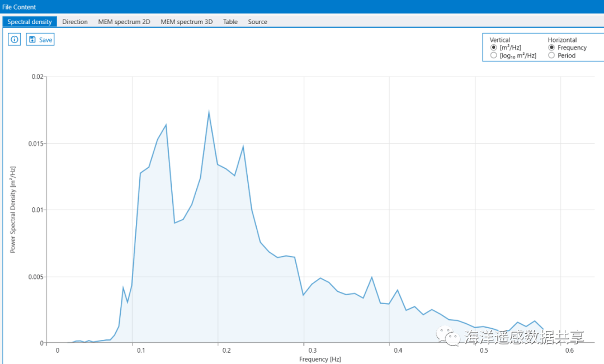
Task: Show the Table tab
Action: pos(230,22)
